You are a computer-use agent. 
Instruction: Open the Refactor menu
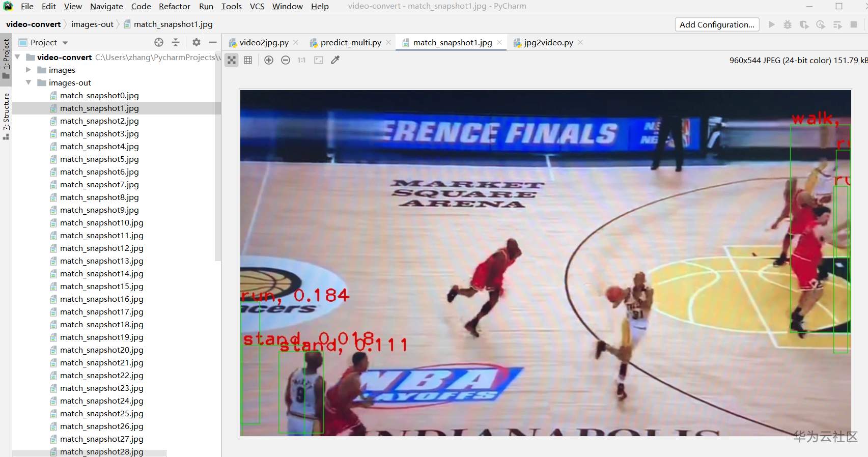tap(175, 7)
